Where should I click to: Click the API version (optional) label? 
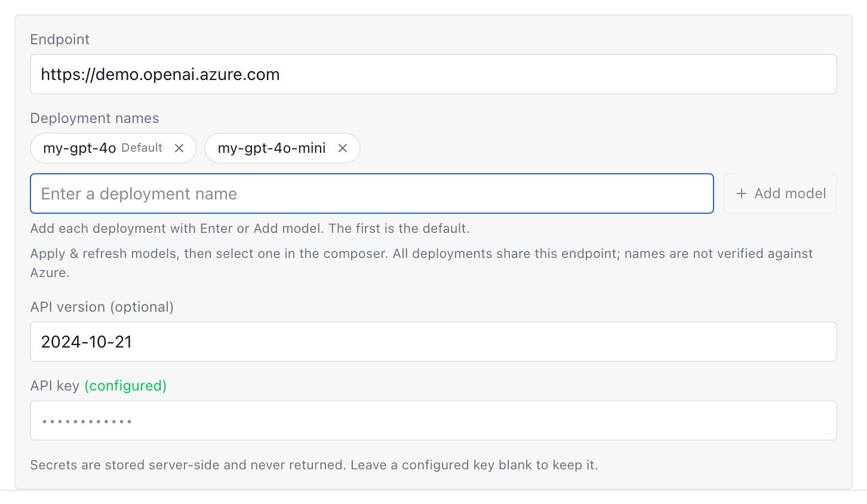pyautogui.click(x=102, y=307)
